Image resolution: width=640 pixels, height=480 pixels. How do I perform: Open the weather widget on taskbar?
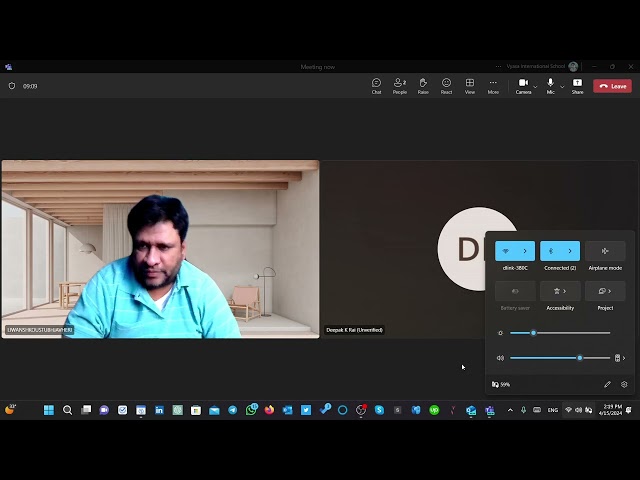tap(10, 409)
